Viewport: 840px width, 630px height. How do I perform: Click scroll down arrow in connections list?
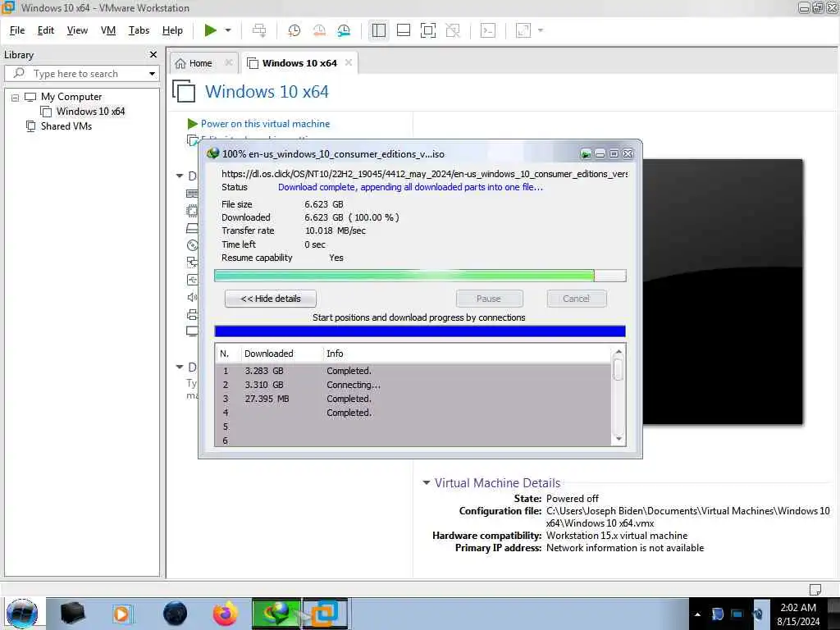(x=619, y=439)
